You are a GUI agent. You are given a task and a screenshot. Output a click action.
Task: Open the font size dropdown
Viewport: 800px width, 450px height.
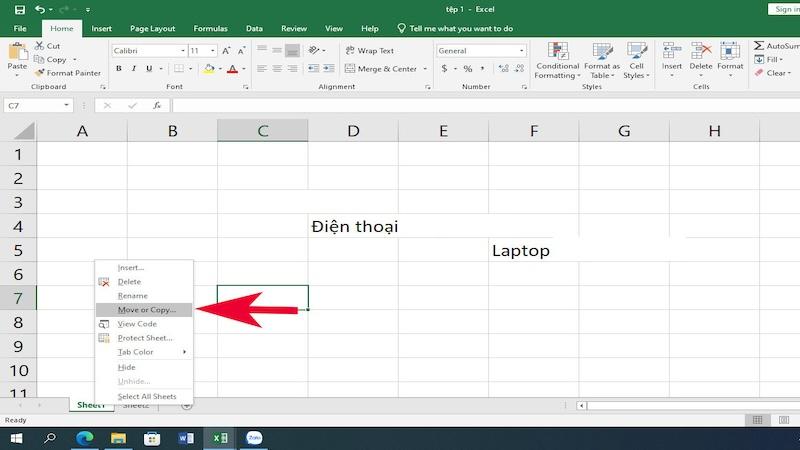[213, 51]
